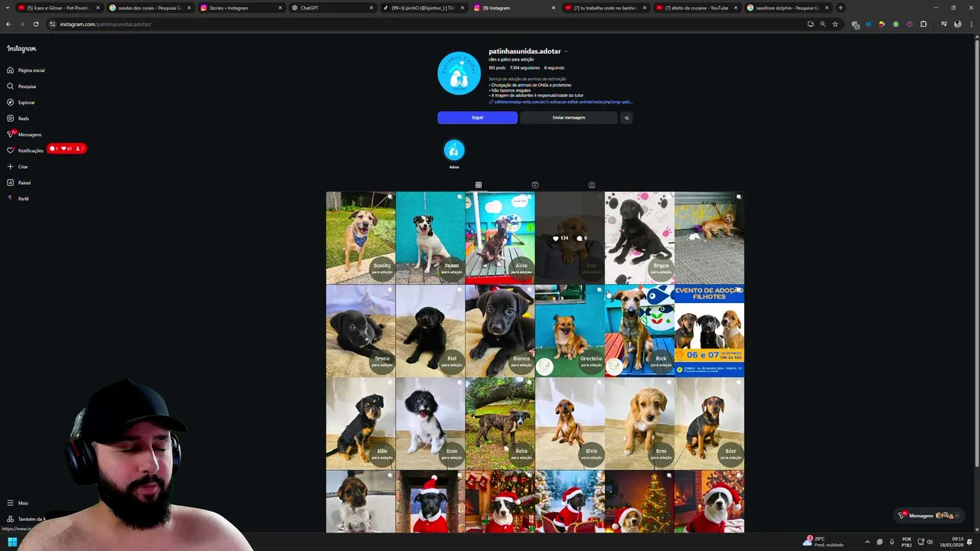
Task: Switch to the ChatGPT browser tab
Action: click(x=333, y=8)
